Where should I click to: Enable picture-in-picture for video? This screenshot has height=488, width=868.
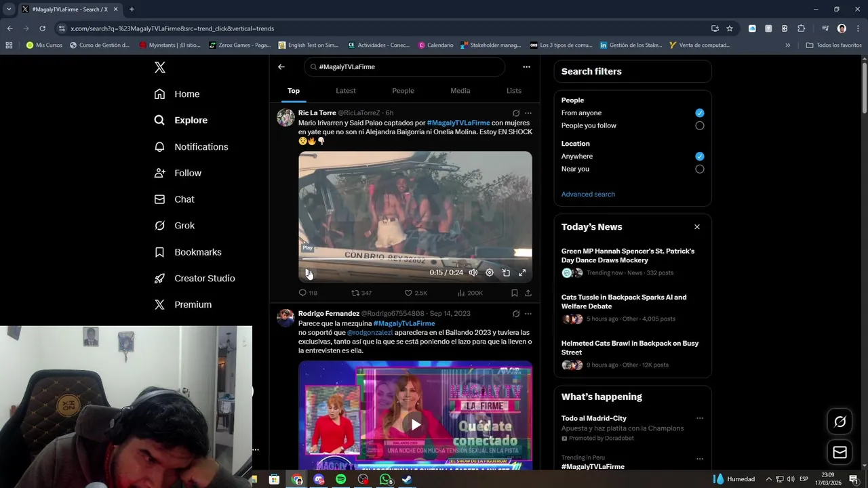click(x=506, y=272)
